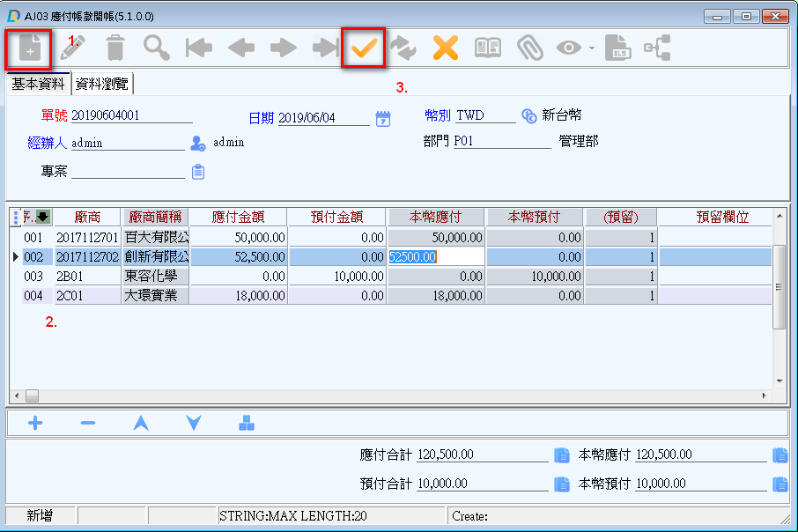Click the 應付合計 total field
Viewport: 798px width, 532px height.
pyautogui.click(x=483, y=454)
